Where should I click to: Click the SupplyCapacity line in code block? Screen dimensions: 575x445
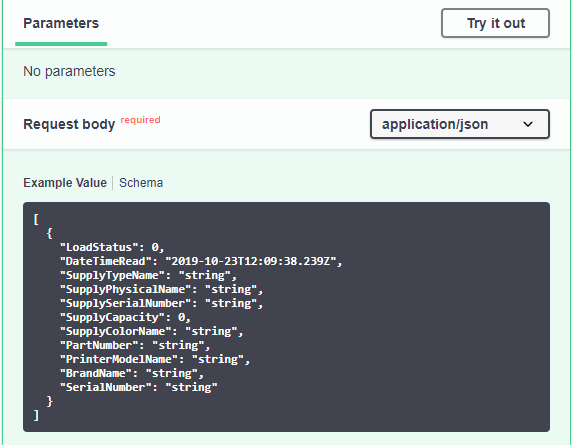click(x=125, y=317)
